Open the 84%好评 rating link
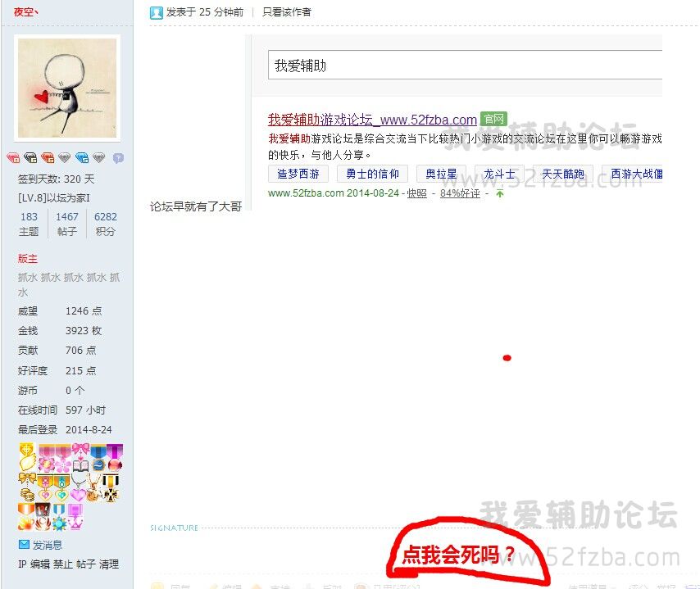Screen dimensions: 700x589 pos(460,193)
